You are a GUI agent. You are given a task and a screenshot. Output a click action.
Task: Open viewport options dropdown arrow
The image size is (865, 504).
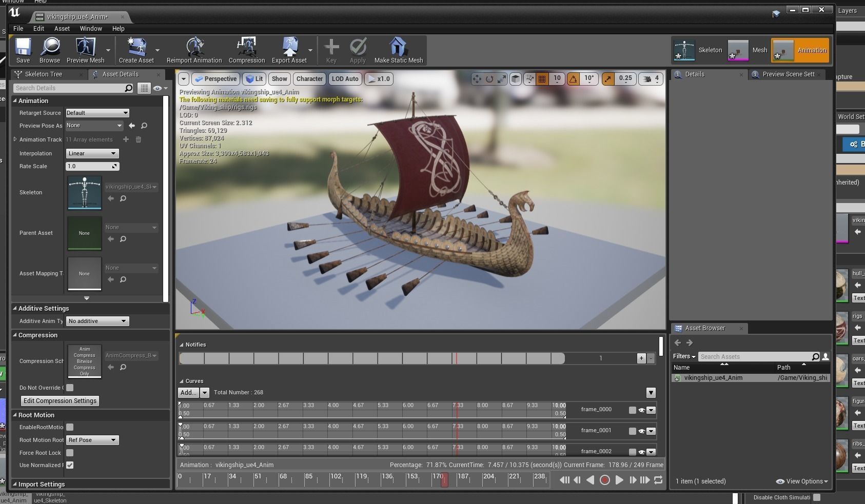coord(183,79)
